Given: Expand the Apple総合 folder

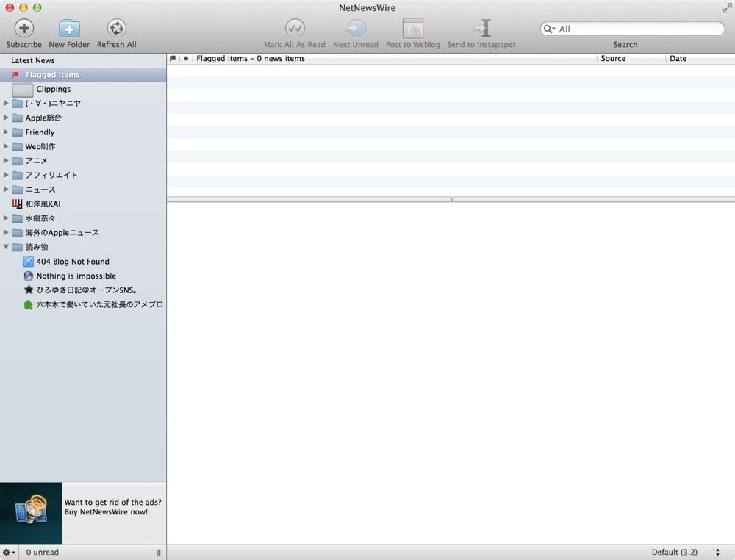Looking at the screenshot, I should click(6, 118).
